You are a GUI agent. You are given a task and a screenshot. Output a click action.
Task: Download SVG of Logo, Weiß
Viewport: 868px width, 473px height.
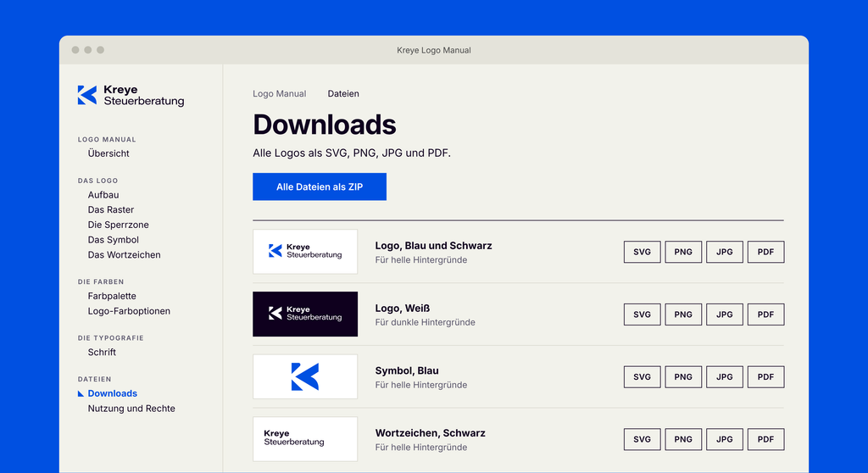point(643,314)
